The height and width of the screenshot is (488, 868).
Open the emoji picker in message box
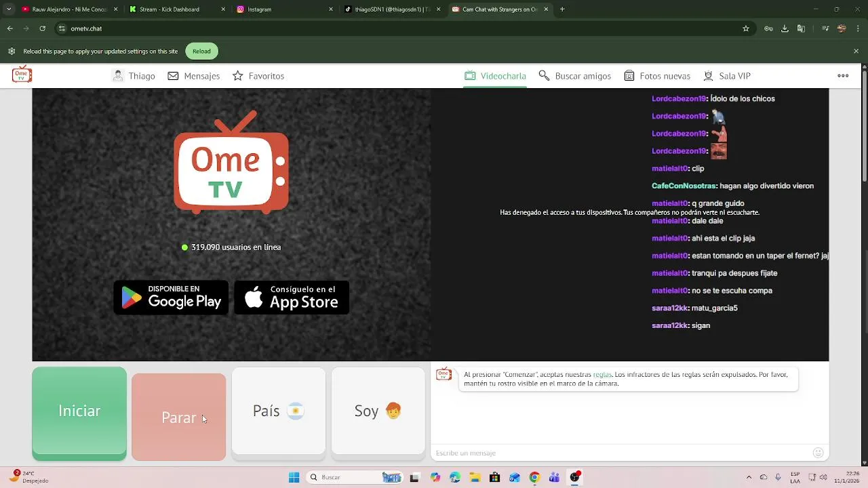[818, 453]
